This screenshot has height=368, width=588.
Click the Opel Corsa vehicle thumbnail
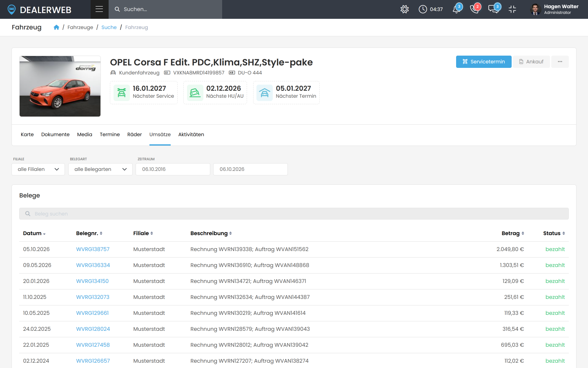(x=60, y=86)
